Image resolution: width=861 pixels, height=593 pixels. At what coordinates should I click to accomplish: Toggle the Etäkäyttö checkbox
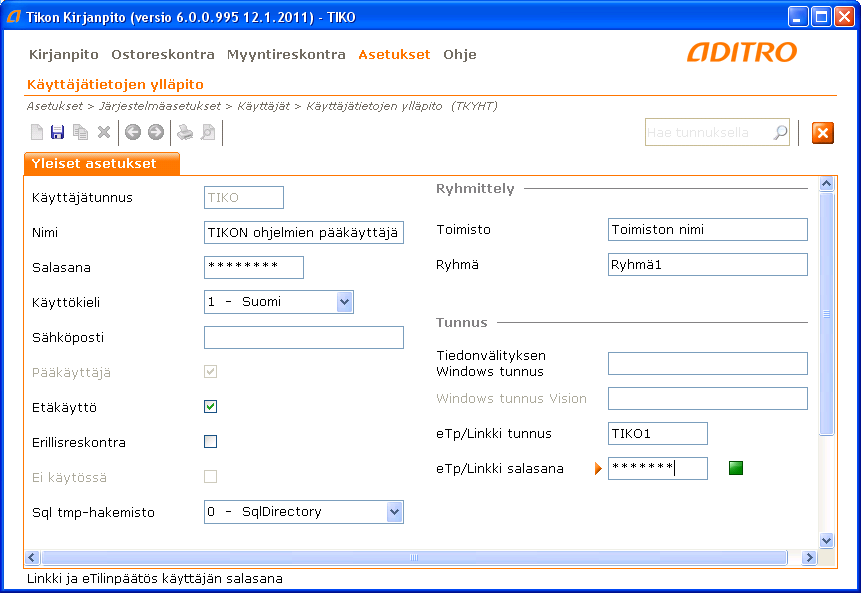tap(210, 407)
